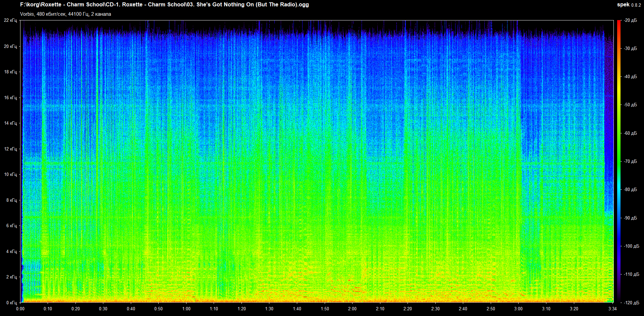Click the 3:00 time axis marker

[x=518, y=309]
